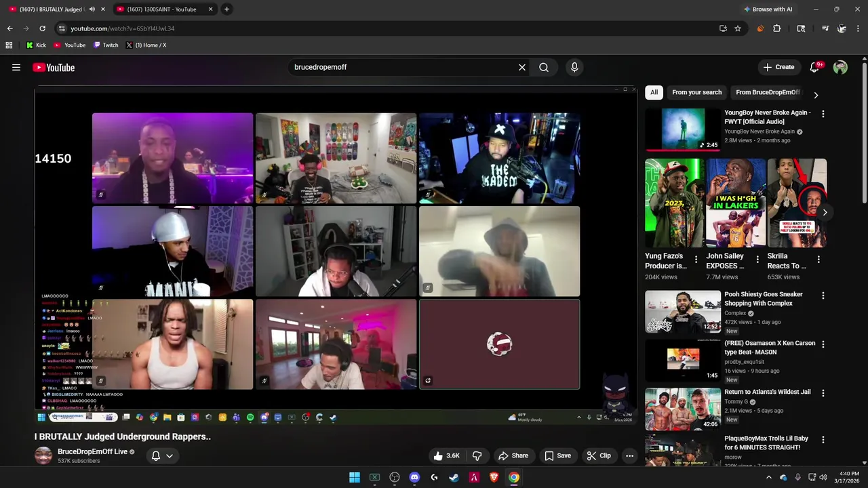Open BruceDropEmOff Live channel link
Image resolution: width=868 pixels, height=488 pixels.
click(92, 451)
